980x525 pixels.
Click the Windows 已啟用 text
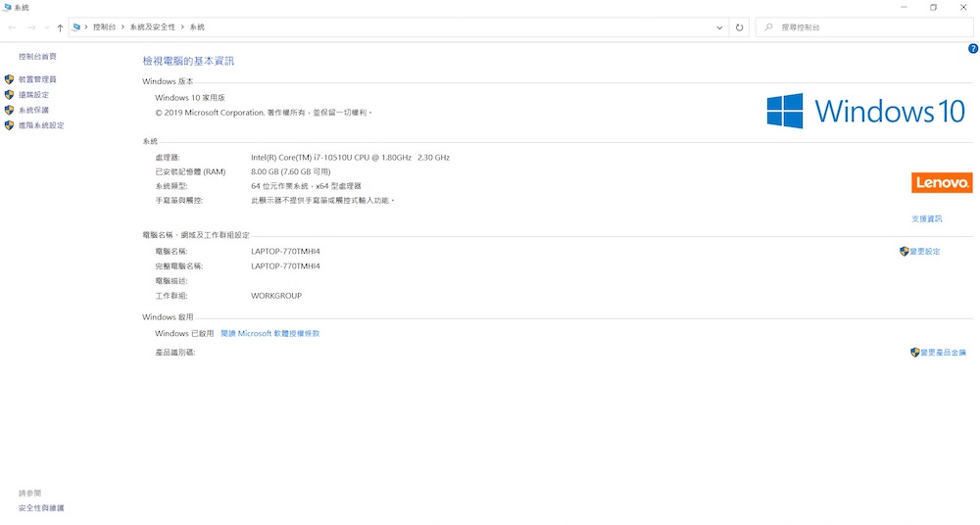coord(184,334)
